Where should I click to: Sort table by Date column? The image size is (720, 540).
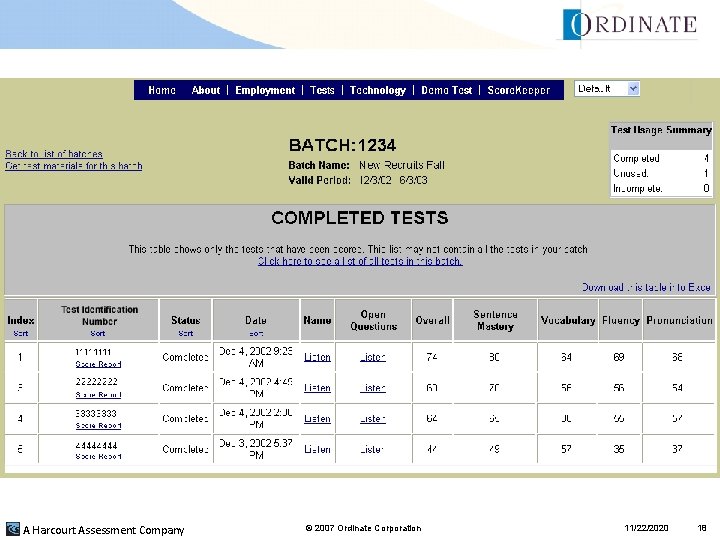(x=256, y=333)
